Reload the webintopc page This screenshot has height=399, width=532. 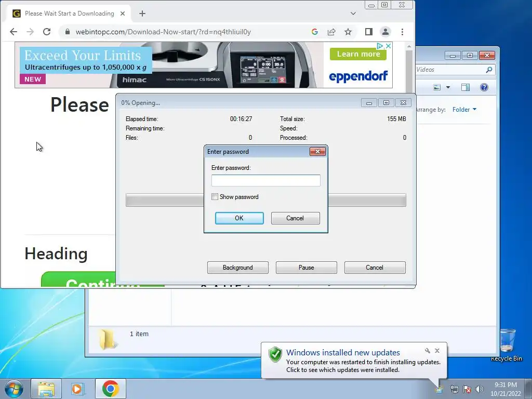(47, 32)
